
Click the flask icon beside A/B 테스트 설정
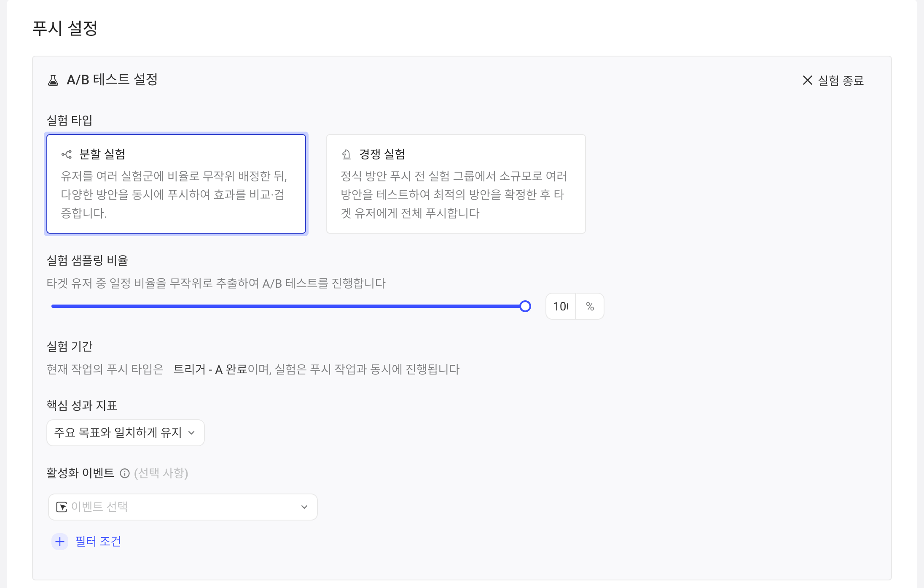tap(53, 80)
